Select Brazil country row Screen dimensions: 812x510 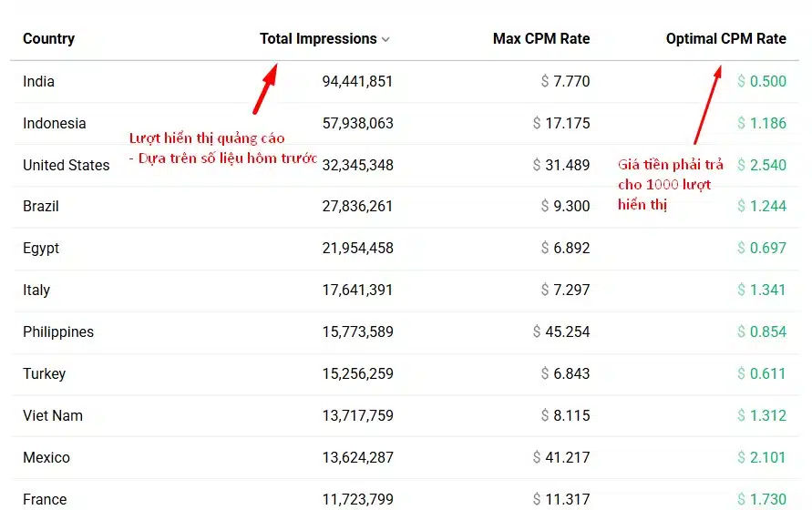point(40,207)
